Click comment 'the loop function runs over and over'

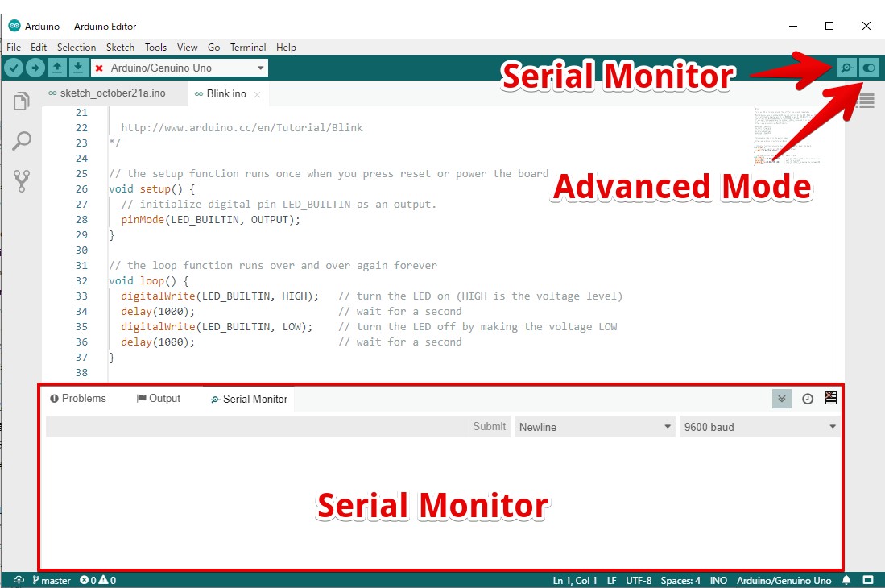[x=273, y=266]
